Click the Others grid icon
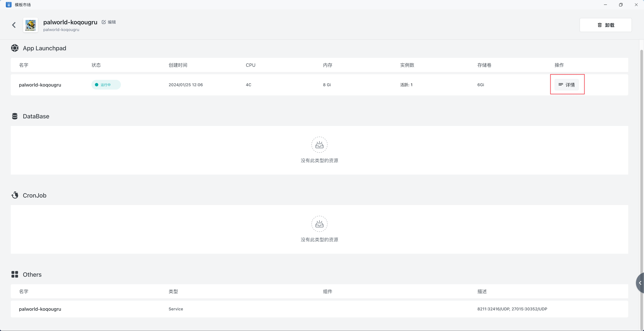This screenshot has height=331, width=644. click(x=15, y=274)
